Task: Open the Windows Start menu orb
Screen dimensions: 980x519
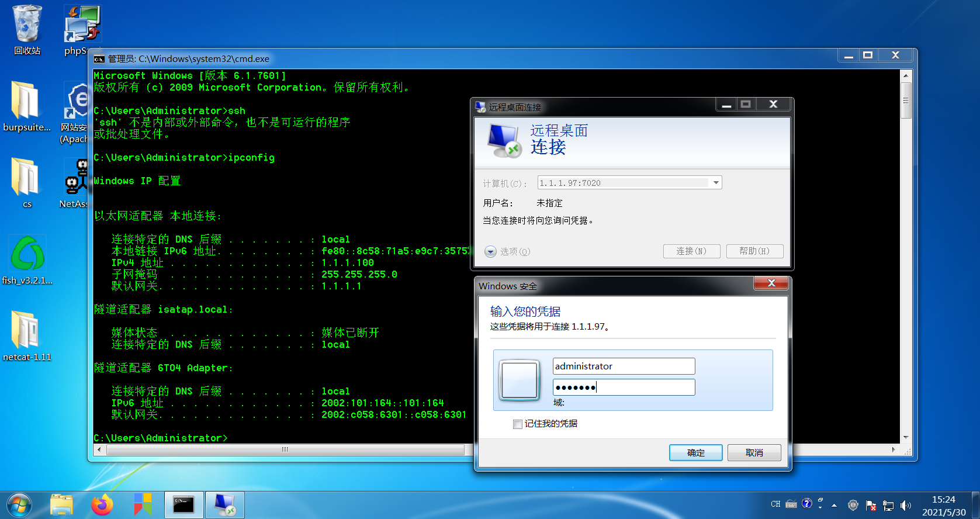Action: [19, 505]
